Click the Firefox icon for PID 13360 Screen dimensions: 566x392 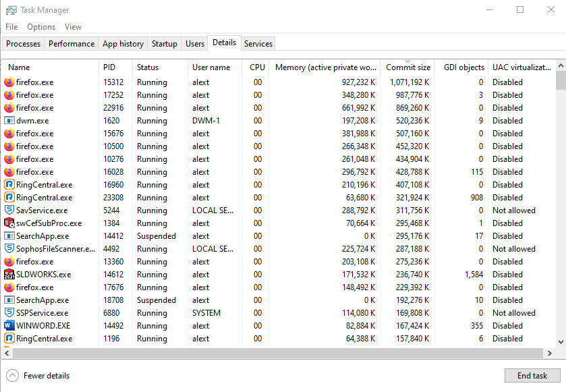pyautogui.click(x=9, y=262)
